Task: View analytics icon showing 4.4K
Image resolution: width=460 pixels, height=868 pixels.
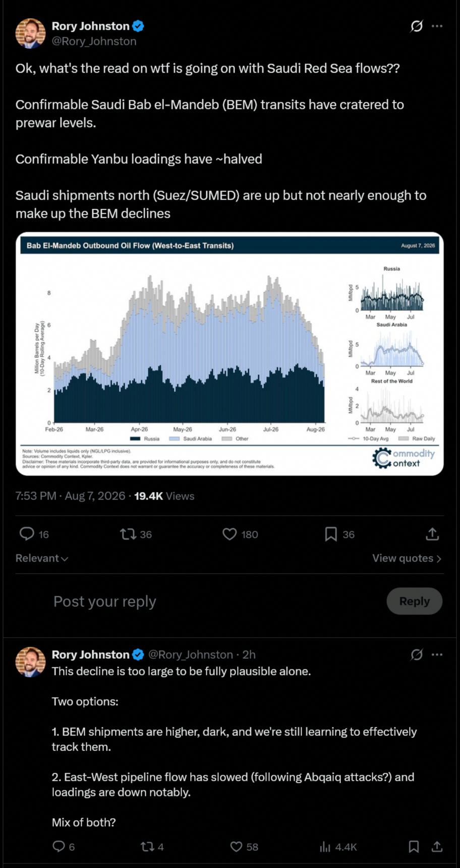Action: click(324, 847)
